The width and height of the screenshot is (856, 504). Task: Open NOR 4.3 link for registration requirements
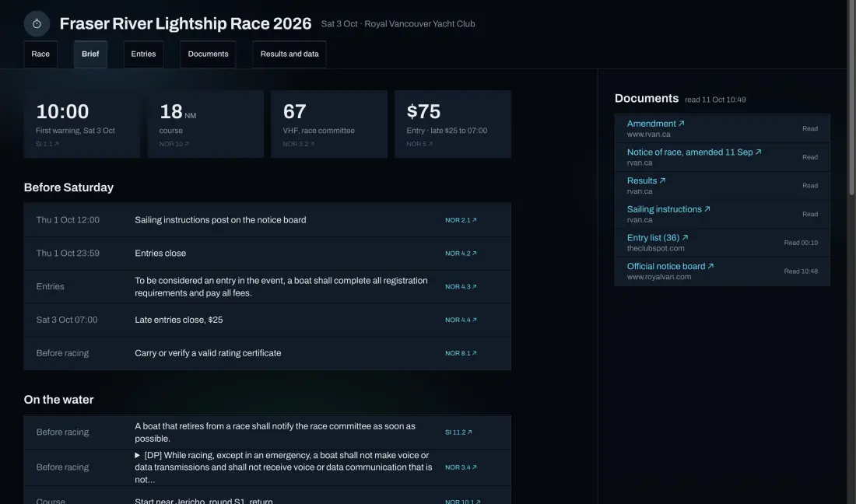[x=461, y=287]
